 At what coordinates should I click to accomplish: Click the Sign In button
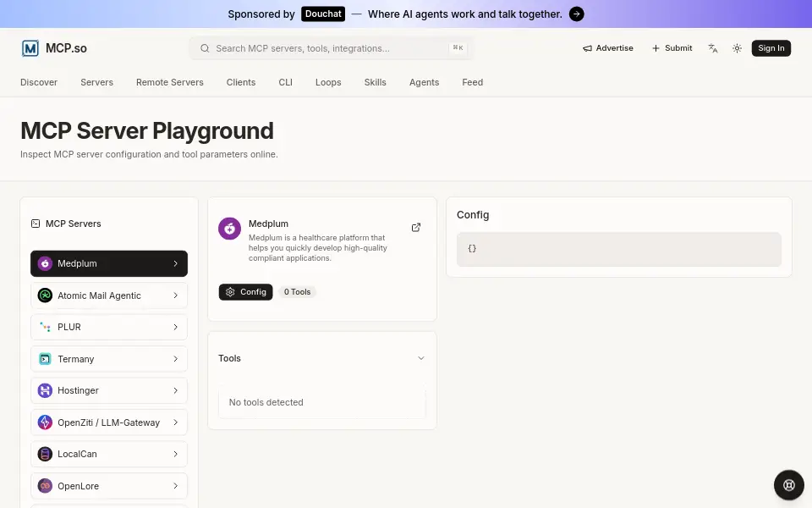pos(771,48)
